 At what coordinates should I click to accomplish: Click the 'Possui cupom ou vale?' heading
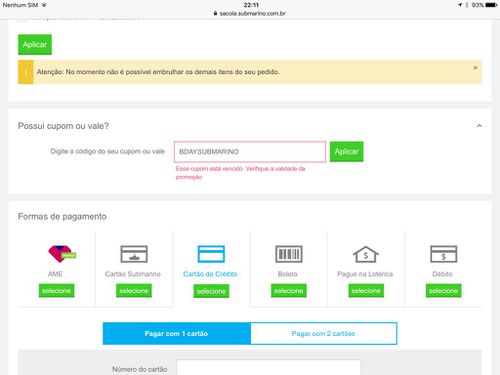pos(63,126)
